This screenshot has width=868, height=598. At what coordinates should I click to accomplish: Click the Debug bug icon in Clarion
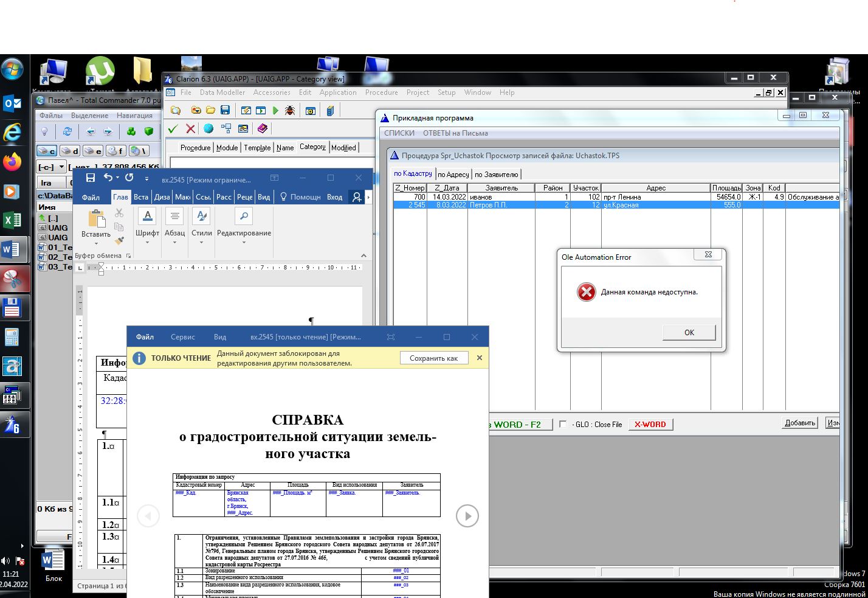click(x=290, y=111)
